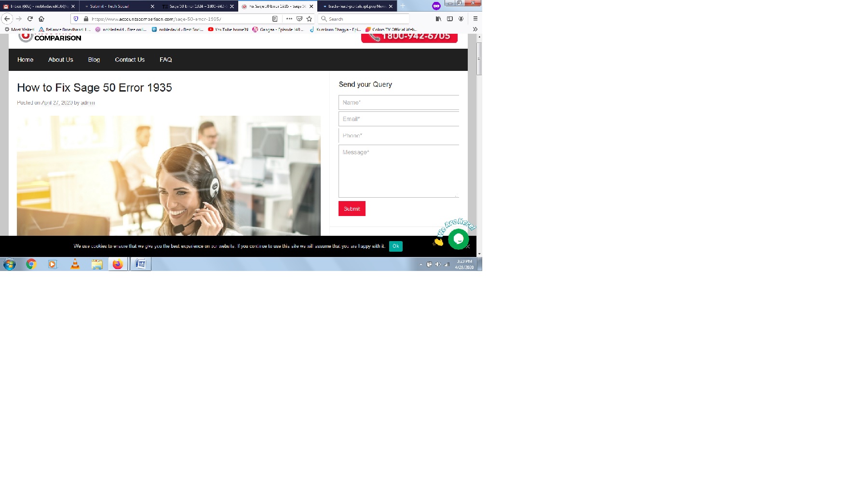Show hidden icons in the system tray

coord(420,264)
